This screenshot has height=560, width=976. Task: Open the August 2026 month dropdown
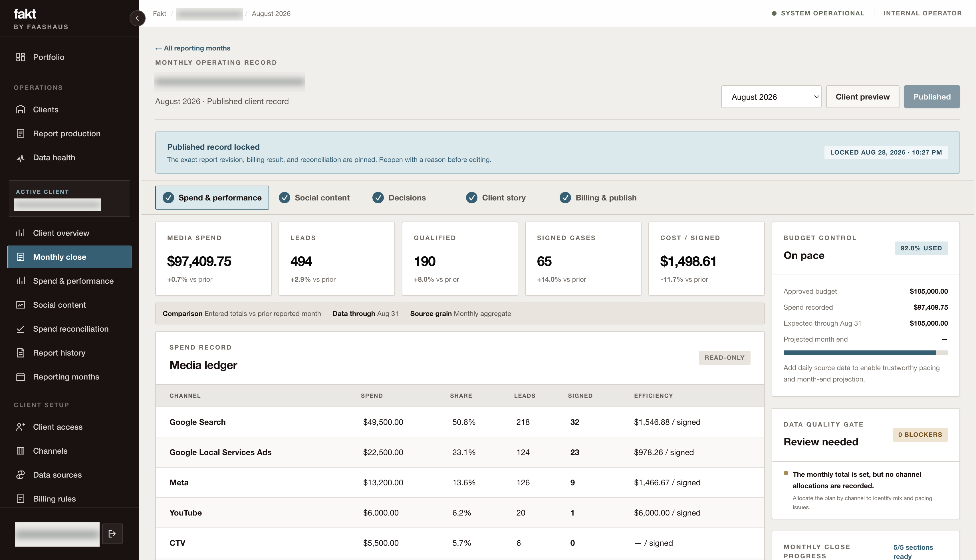[771, 97]
